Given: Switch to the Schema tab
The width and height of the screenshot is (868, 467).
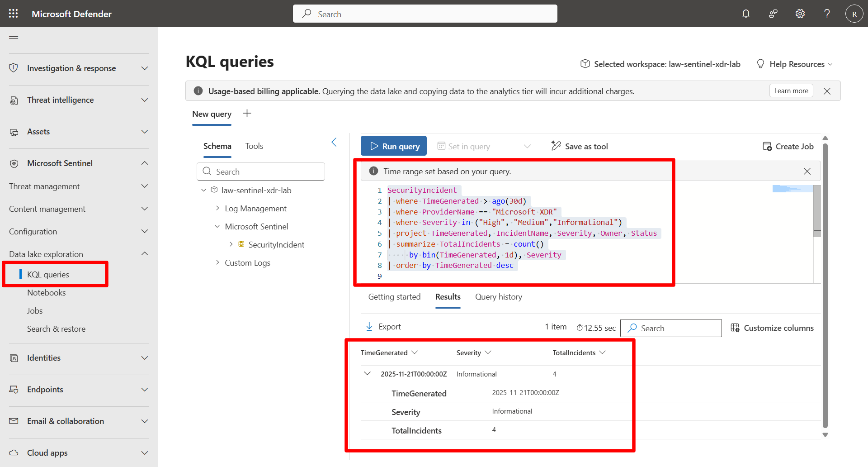Looking at the screenshot, I should (217, 146).
